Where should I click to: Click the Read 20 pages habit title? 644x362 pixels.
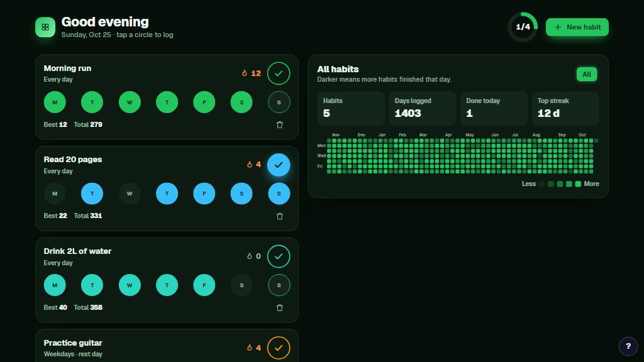(73, 159)
